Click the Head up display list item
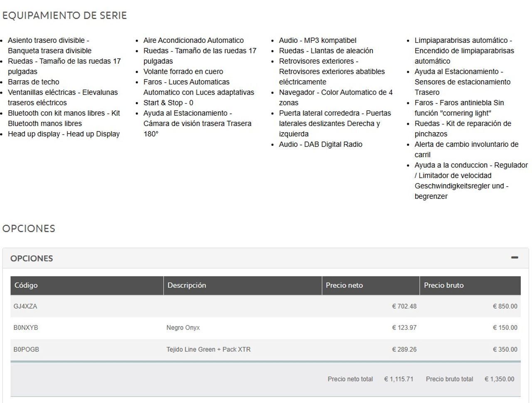 click(x=64, y=134)
